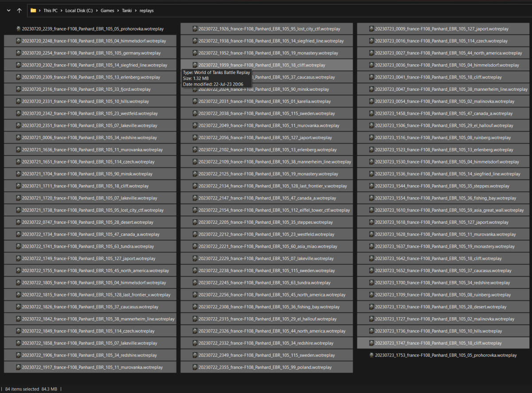Screen dimensions: 532x393
Task: Expand the chevron after Tanki in breadcrumb
Action: pyautogui.click(x=137, y=10)
